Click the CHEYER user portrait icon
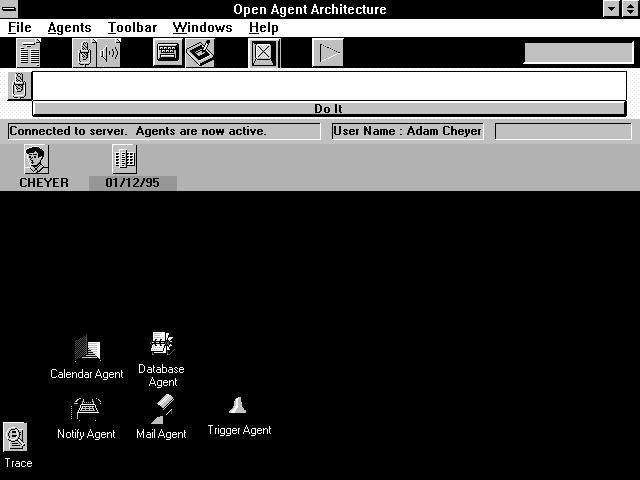Screen dimensions: 640x480 click(x=36, y=159)
